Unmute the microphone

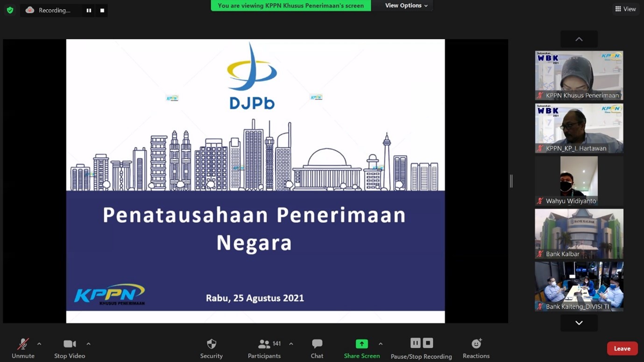[23, 348]
